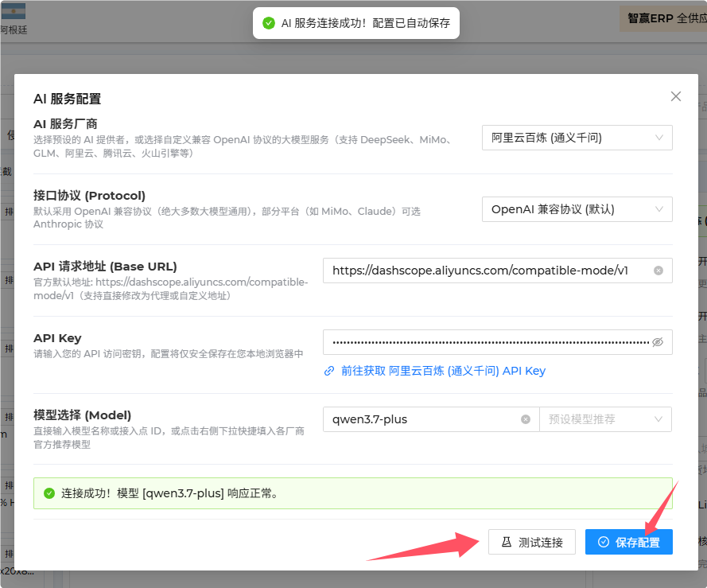Clear the Base URL field
Screen dimensions: 707x588
(x=658, y=271)
